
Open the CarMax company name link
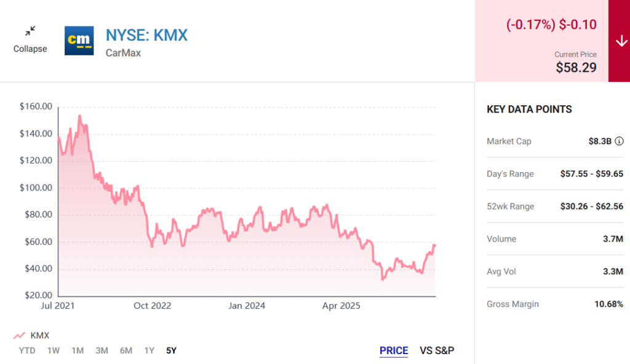point(123,53)
